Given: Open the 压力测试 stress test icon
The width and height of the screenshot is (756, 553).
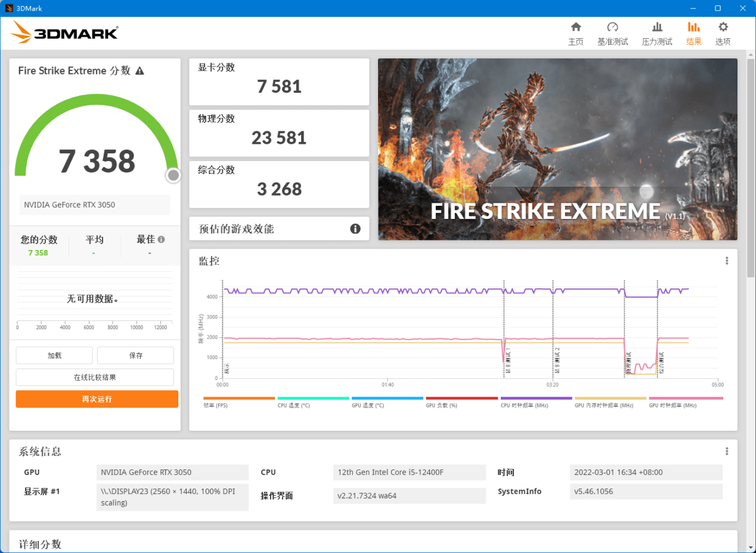Looking at the screenshot, I should click(x=656, y=33).
